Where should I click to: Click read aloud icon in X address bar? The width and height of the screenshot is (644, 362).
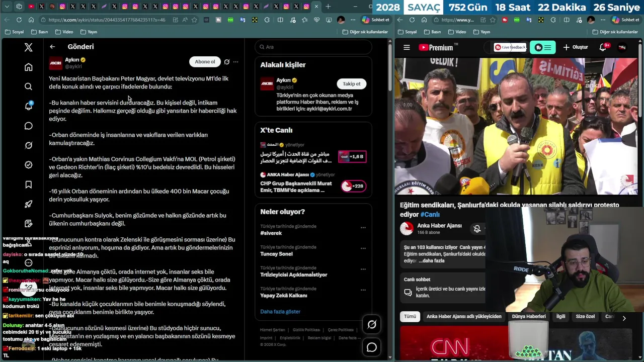click(x=185, y=20)
